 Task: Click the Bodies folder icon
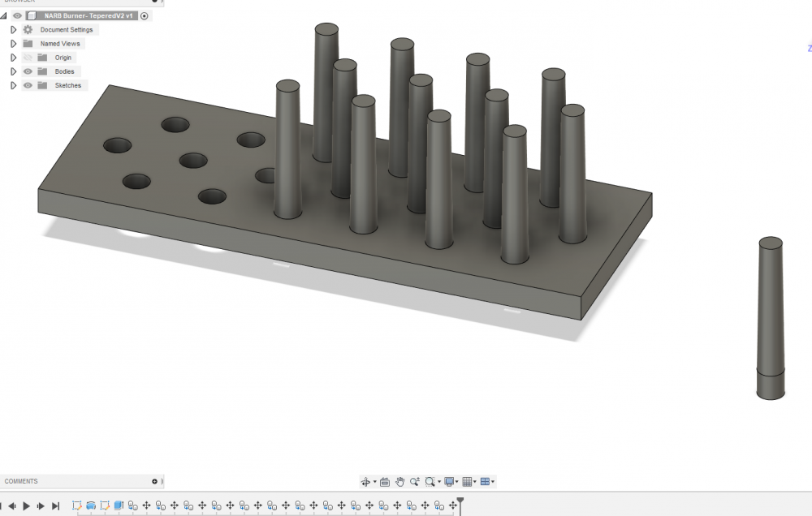(x=42, y=71)
